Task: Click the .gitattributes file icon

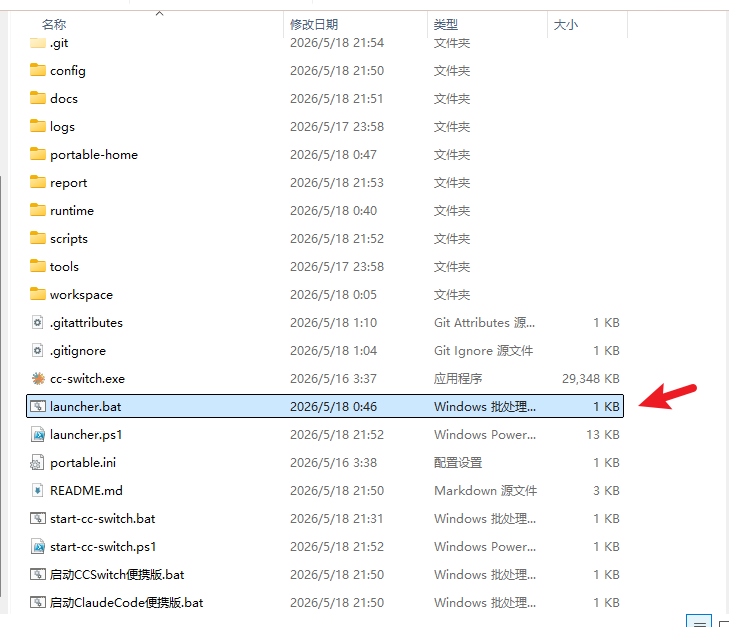Action: tap(38, 322)
